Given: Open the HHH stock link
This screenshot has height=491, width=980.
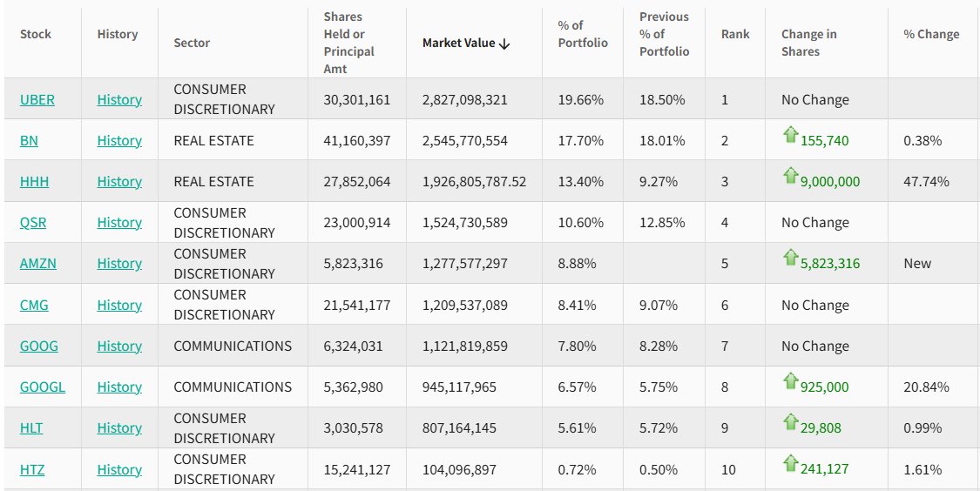Looking at the screenshot, I should 35,181.
